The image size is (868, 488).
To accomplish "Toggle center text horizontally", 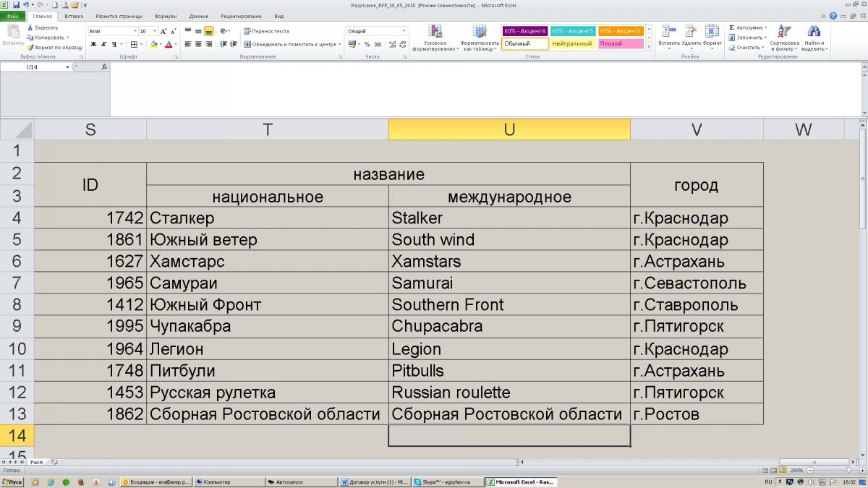I will point(198,44).
